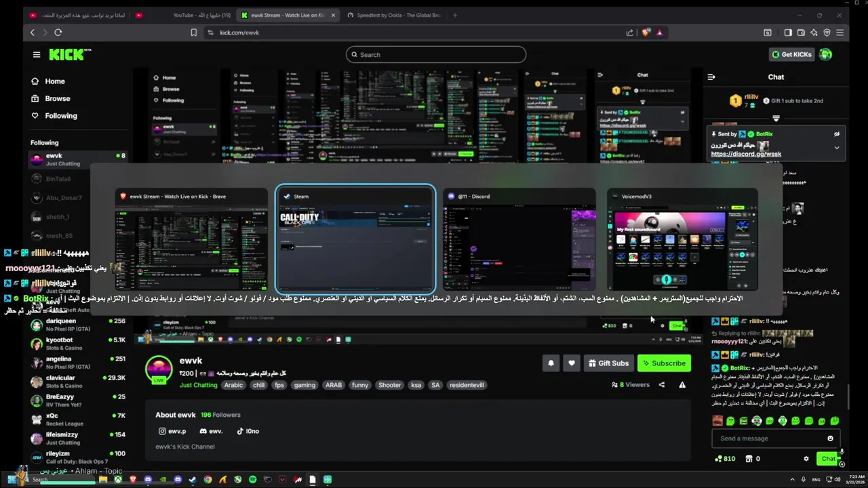Viewport: 868px width, 488px height.
Task: Open Discord link ewv.
Action: pos(211,431)
